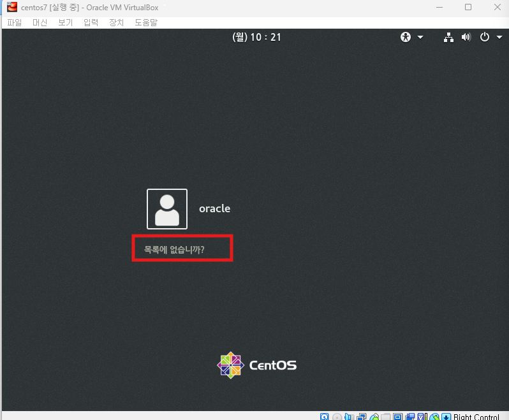Screen dimensions: 509x420
Task: Click the Right Control host key label
Action: [x=476, y=417]
